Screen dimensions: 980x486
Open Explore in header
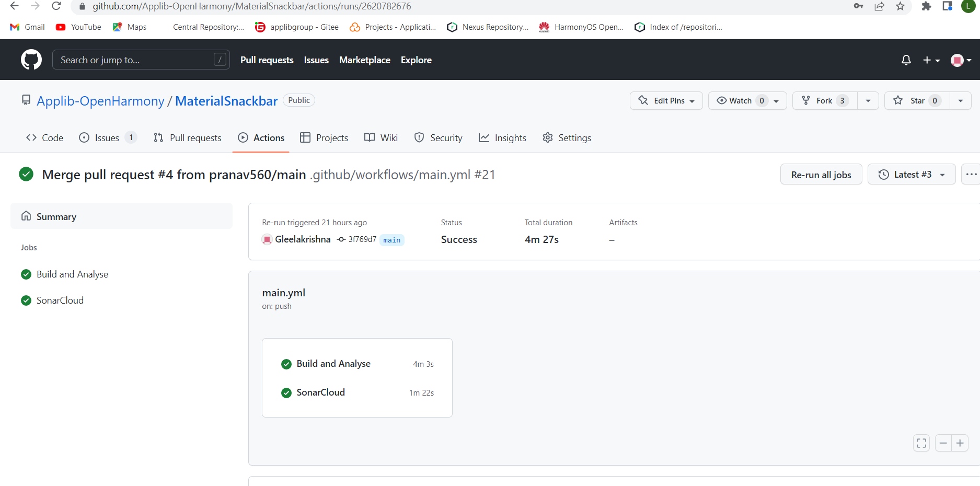(416, 60)
